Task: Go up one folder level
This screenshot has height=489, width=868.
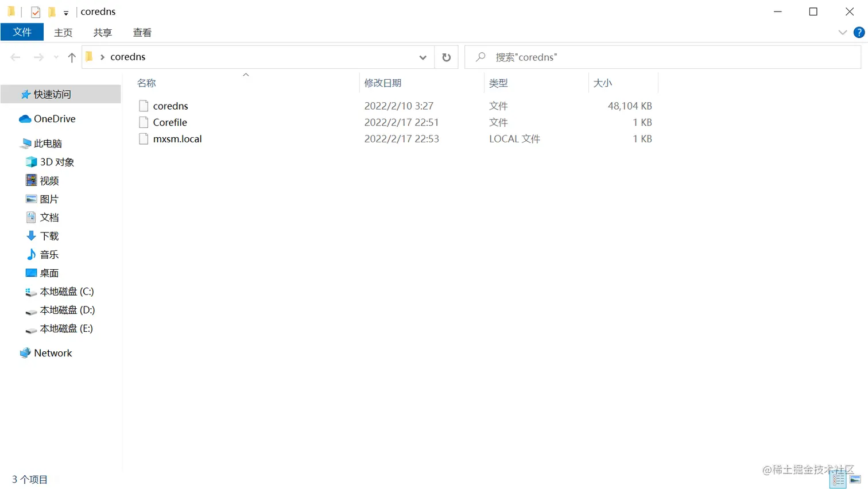Action: tap(72, 57)
